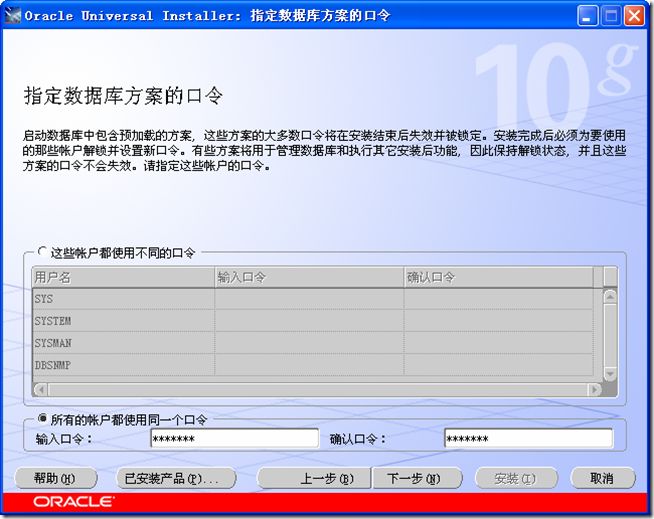654x519 pixels.
Task: Click the 确认口令 column header
Action: pyautogui.click(x=498, y=277)
